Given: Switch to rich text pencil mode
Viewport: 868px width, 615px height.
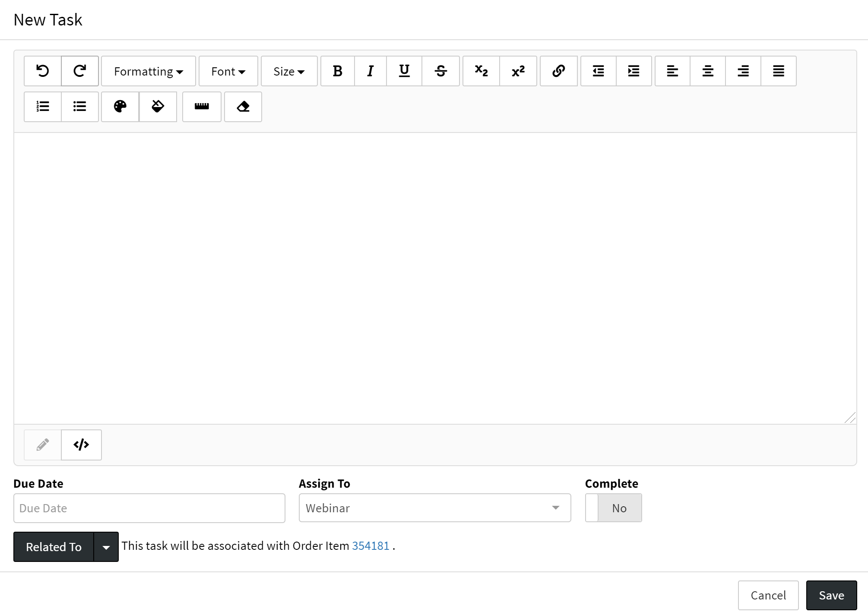Looking at the screenshot, I should (x=42, y=445).
